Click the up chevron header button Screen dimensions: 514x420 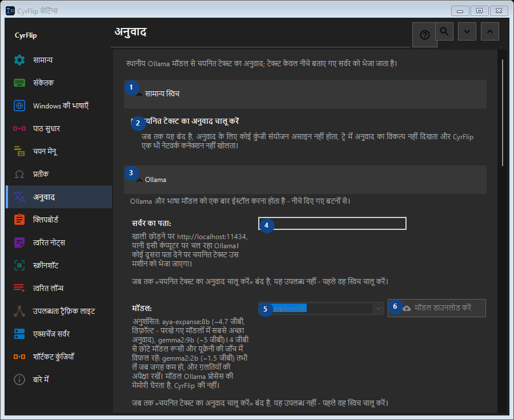click(x=490, y=31)
